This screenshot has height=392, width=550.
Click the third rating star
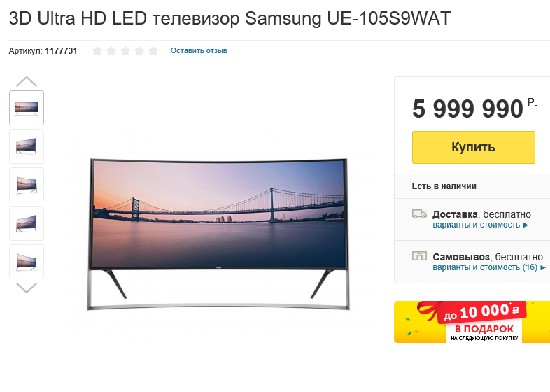(x=125, y=51)
